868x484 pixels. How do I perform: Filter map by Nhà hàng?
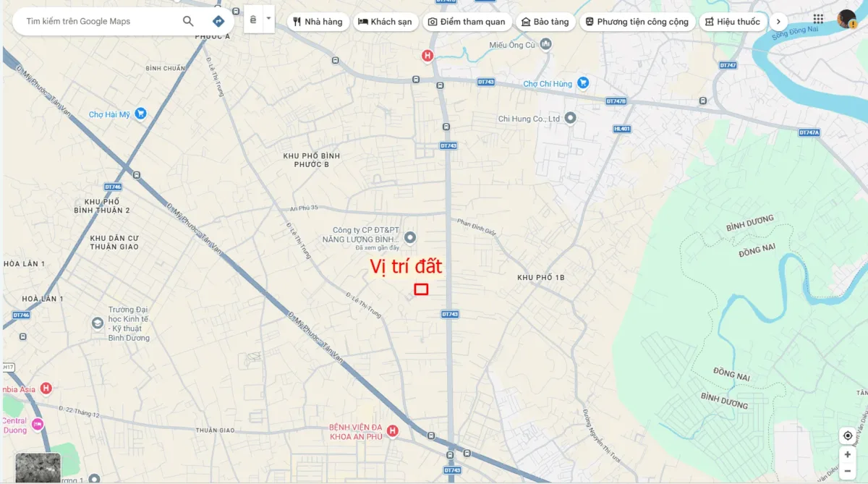coord(318,22)
